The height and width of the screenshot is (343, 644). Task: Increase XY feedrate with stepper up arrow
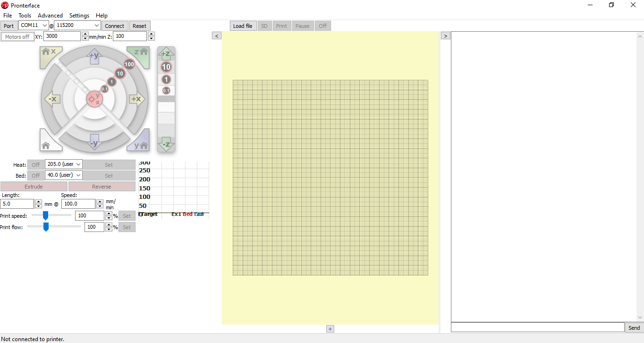tap(85, 34)
